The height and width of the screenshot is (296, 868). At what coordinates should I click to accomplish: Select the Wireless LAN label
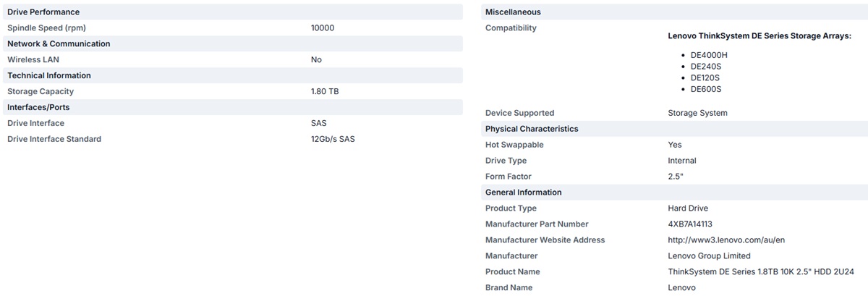[x=33, y=60]
